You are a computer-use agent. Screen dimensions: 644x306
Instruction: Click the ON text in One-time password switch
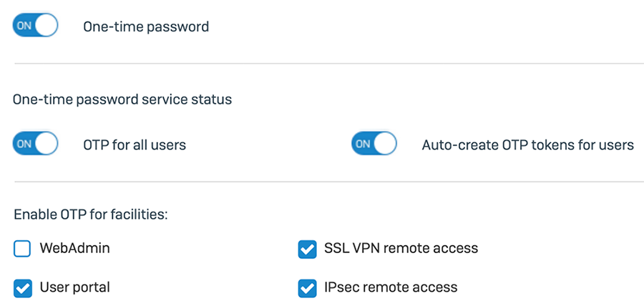coord(24,26)
